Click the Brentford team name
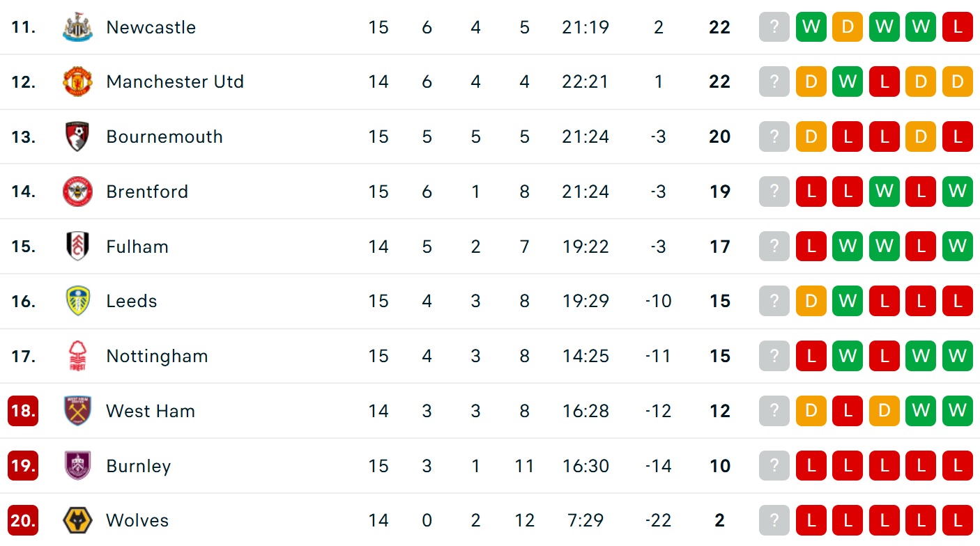This screenshot has width=980, height=546. tap(147, 192)
